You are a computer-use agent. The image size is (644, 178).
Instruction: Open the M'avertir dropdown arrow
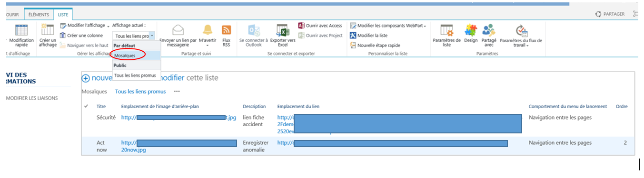coord(208,46)
